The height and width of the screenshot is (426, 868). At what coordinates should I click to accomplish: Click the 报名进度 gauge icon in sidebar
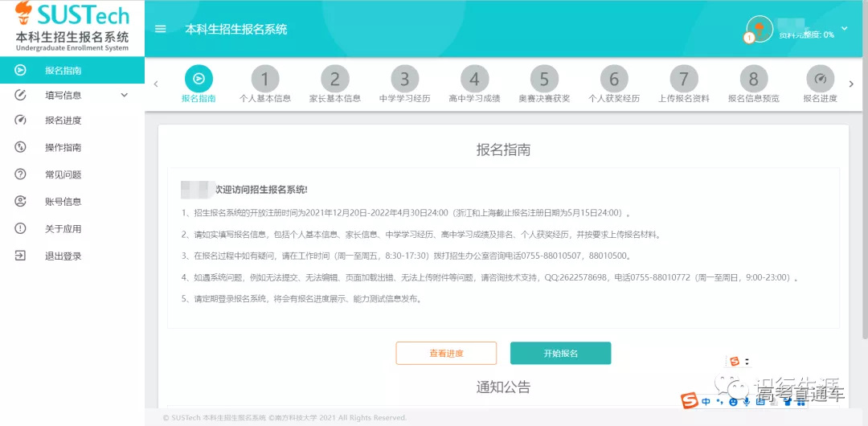(x=20, y=120)
